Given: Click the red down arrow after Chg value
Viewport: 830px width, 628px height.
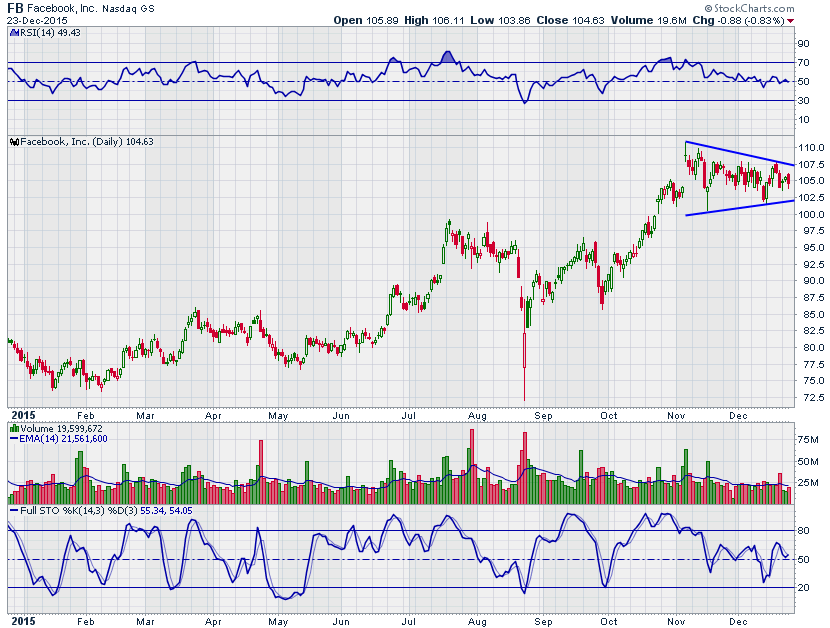Looking at the screenshot, I should point(790,21).
